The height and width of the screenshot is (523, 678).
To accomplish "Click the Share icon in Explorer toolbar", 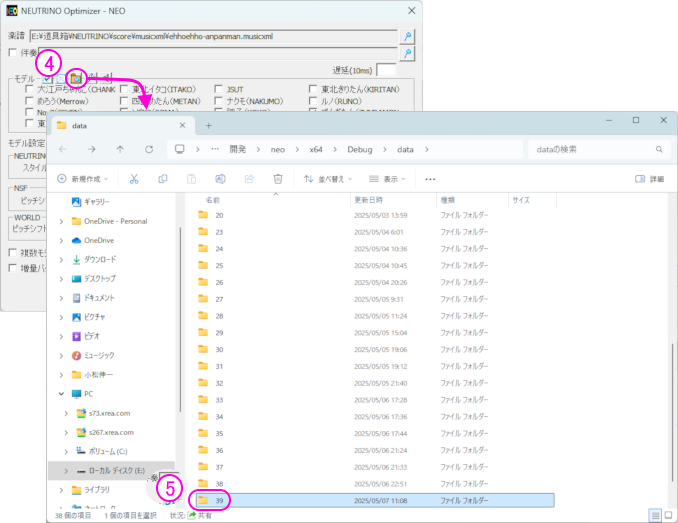I will (249, 179).
